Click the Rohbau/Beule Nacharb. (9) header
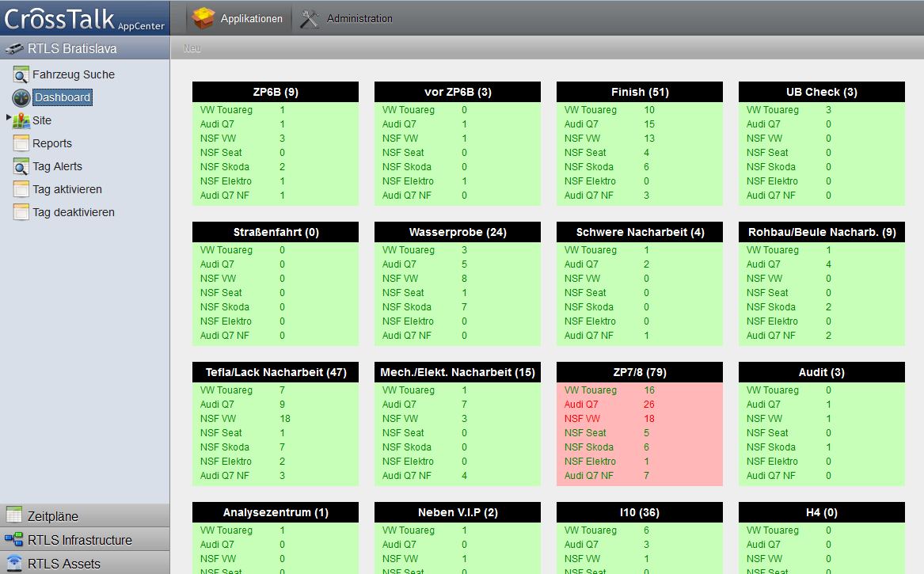 pos(821,232)
